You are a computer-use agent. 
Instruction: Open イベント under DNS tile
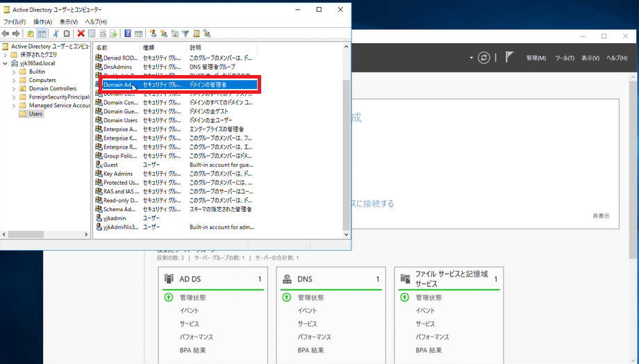click(x=307, y=311)
